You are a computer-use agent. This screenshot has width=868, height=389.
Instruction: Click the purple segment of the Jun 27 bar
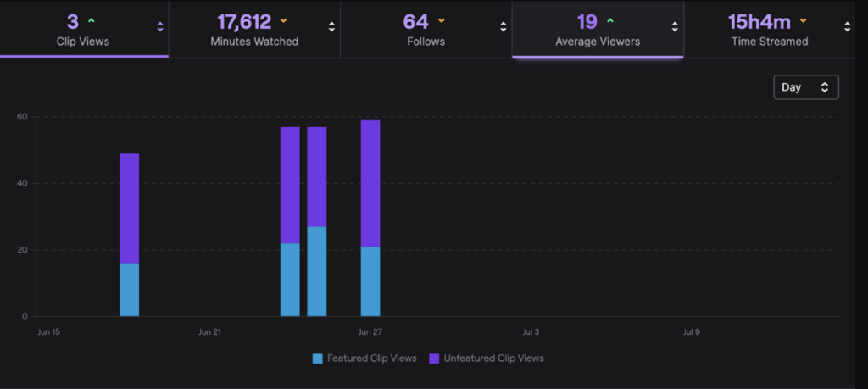370,182
